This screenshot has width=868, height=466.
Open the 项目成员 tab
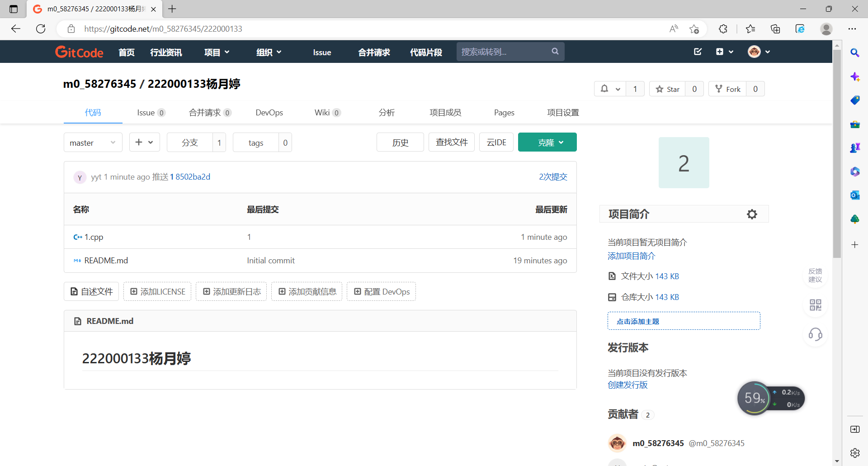(445, 113)
